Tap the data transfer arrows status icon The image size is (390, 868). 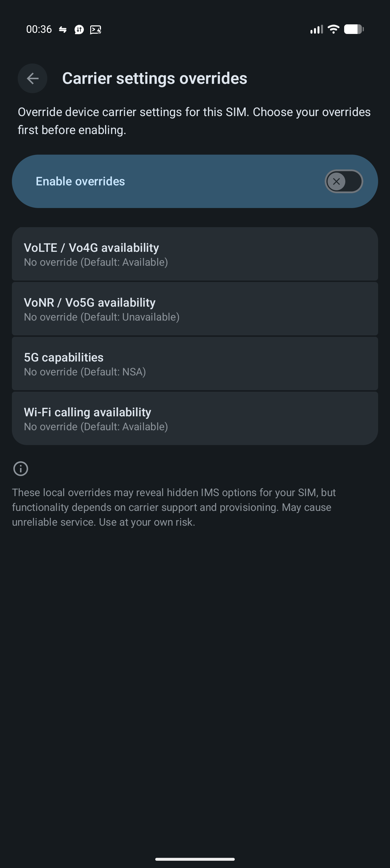[63, 30]
